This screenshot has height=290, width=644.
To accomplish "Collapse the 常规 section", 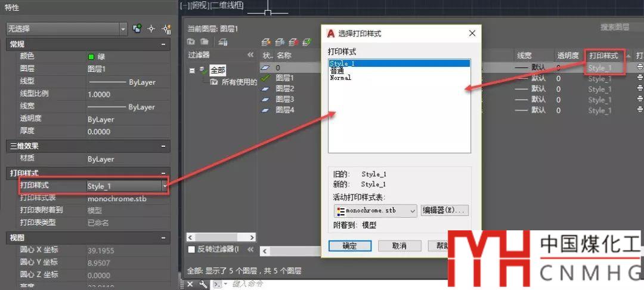I will [163, 44].
